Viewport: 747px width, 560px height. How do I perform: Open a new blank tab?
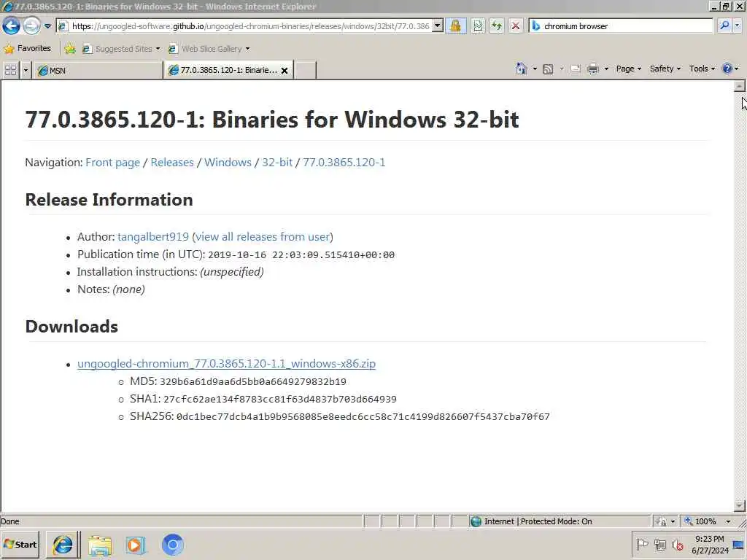pyautogui.click(x=306, y=71)
